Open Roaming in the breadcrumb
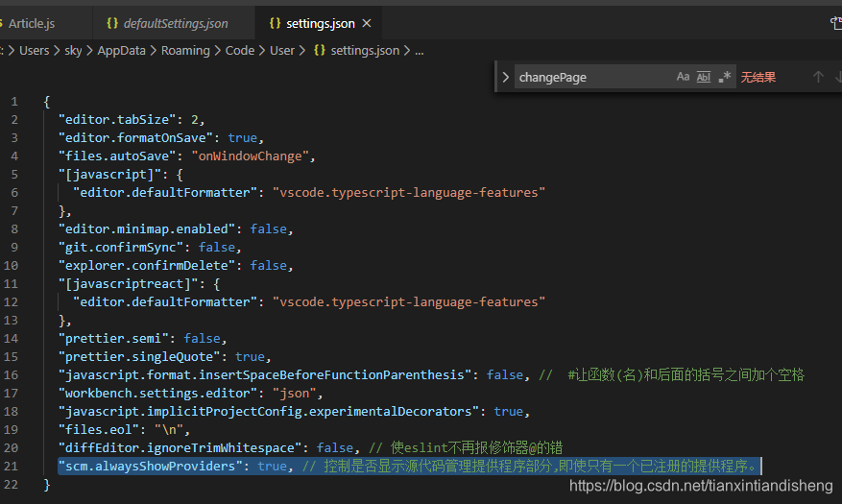Screen dimensions: 842x504 (185, 51)
